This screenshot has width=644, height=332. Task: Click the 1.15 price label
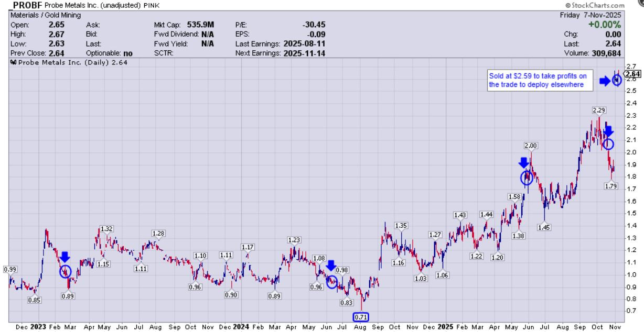coord(103,264)
